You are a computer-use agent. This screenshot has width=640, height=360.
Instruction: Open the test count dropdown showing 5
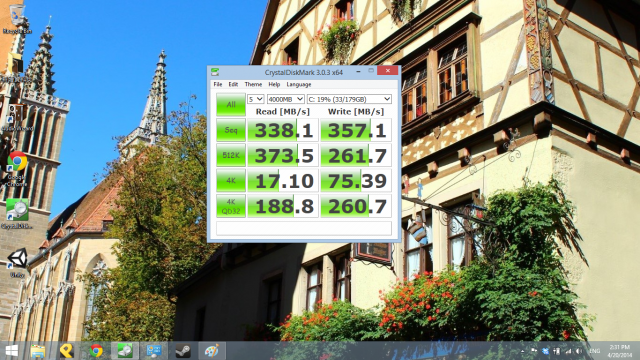click(x=256, y=99)
